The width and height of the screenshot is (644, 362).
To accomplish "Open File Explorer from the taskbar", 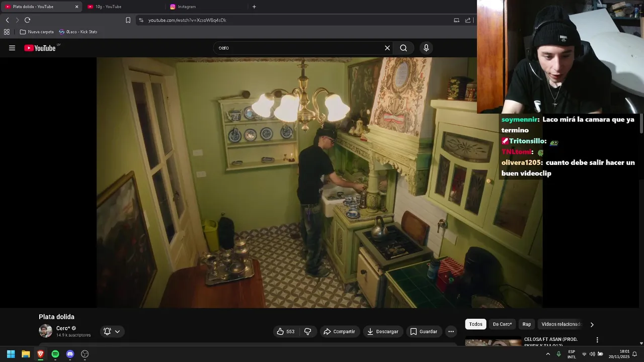I will point(26,354).
